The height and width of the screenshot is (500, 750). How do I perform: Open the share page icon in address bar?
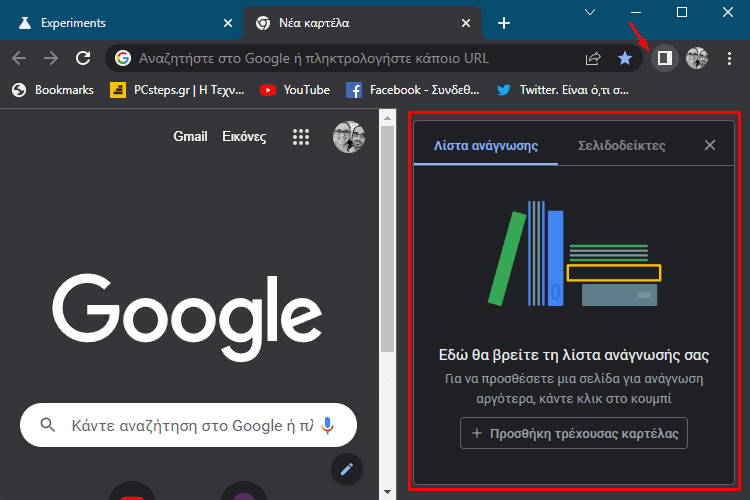point(593,58)
